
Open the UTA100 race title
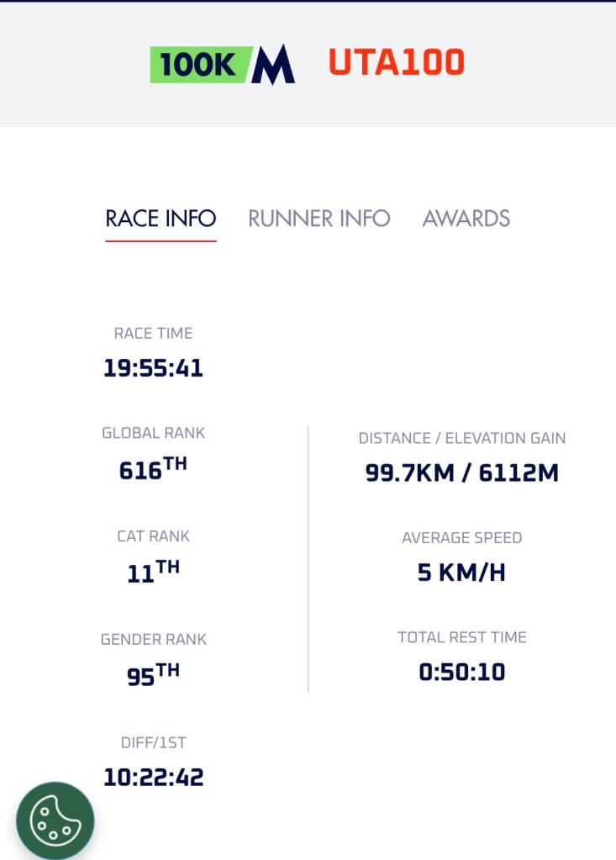coord(396,63)
